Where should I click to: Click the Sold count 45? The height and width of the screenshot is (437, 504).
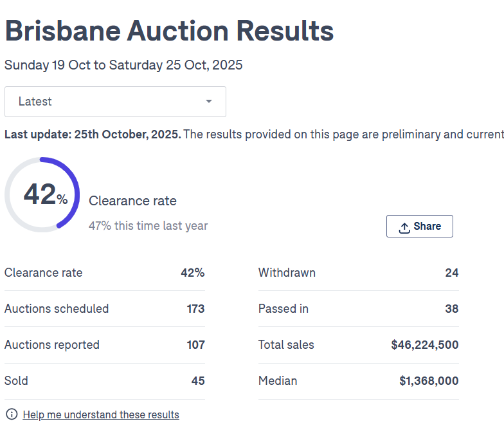pyautogui.click(x=198, y=381)
